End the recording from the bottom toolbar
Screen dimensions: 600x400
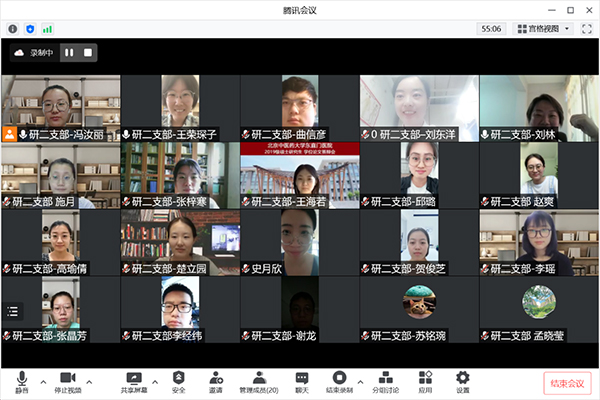(338, 380)
